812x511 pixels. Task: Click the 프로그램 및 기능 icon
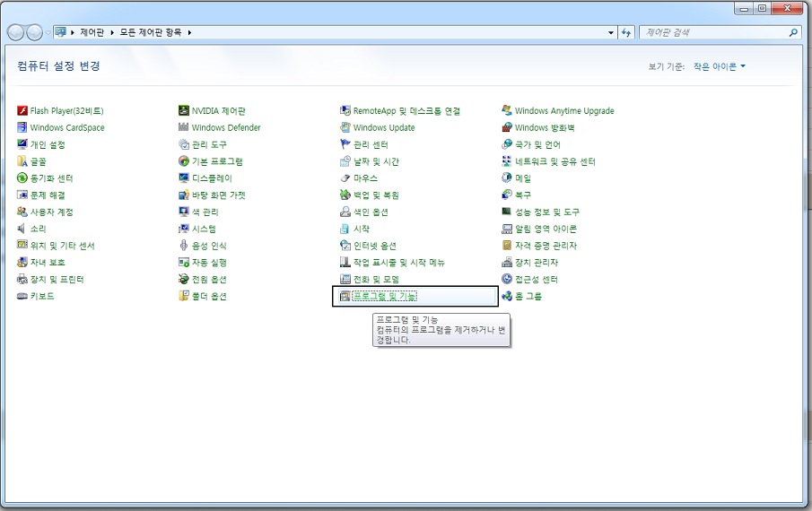345,296
